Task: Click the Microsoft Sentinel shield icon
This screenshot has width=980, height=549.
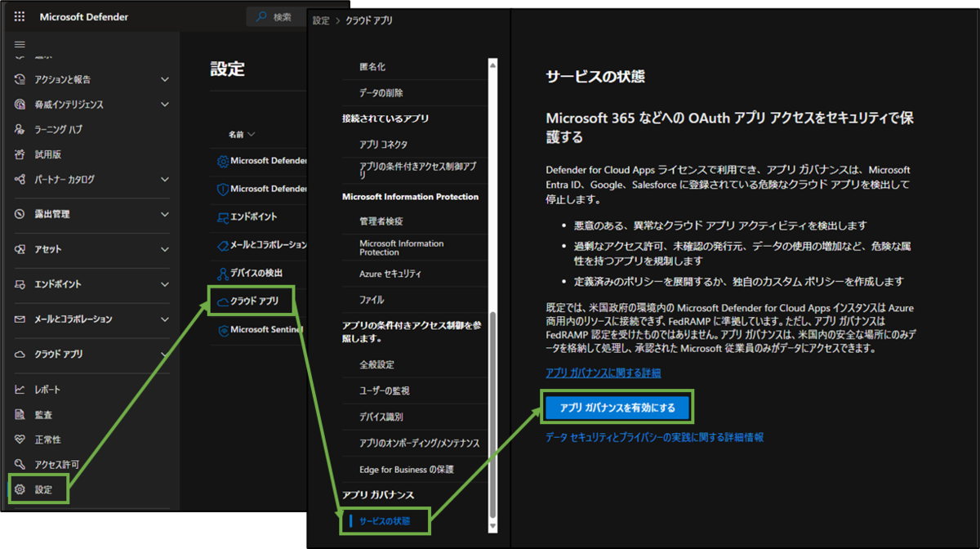Action: (x=222, y=329)
